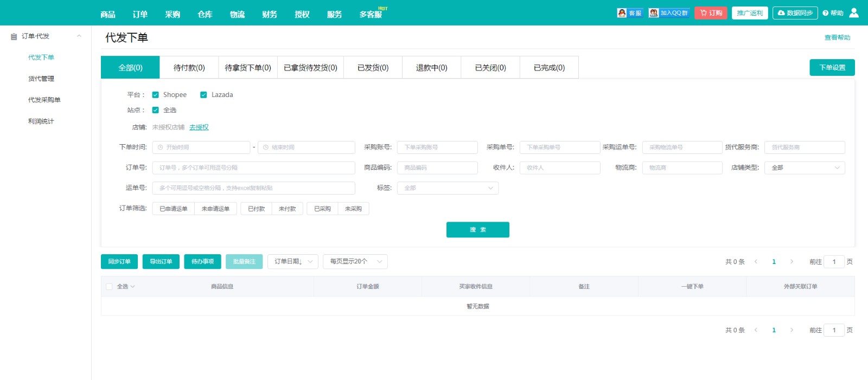
Task: Open the 财务 top menu
Action: tap(270, 14)
